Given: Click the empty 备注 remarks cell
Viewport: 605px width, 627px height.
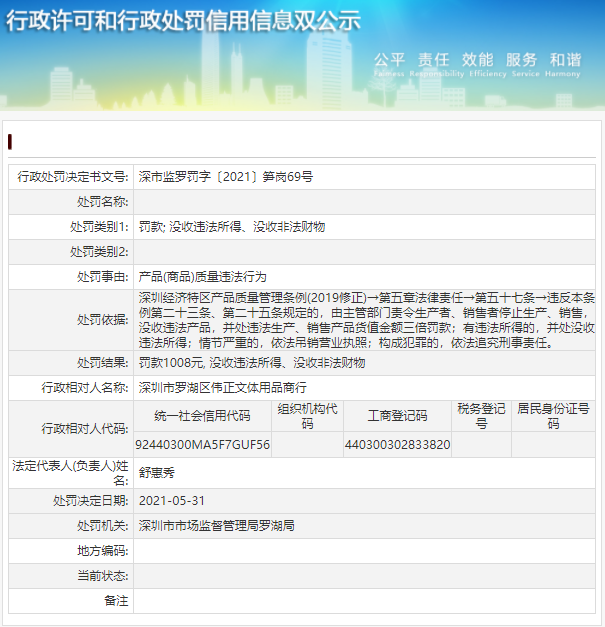Looking at the screenshot, I should point(366,600).
